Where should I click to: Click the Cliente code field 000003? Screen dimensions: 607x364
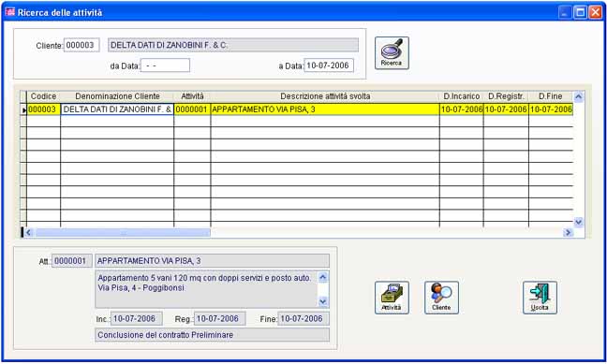pyautogui.click(x=81, y=45)
